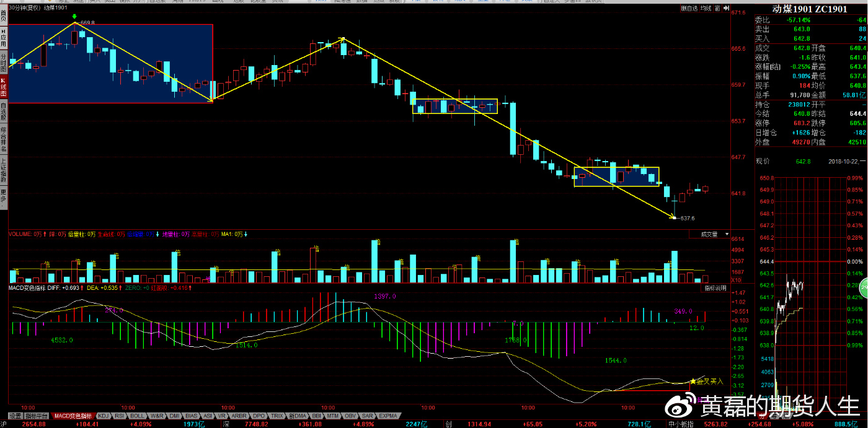Screen dimensions: 868x428
Task: Click the 外盘 value 49270
Action: pos(800,142)
